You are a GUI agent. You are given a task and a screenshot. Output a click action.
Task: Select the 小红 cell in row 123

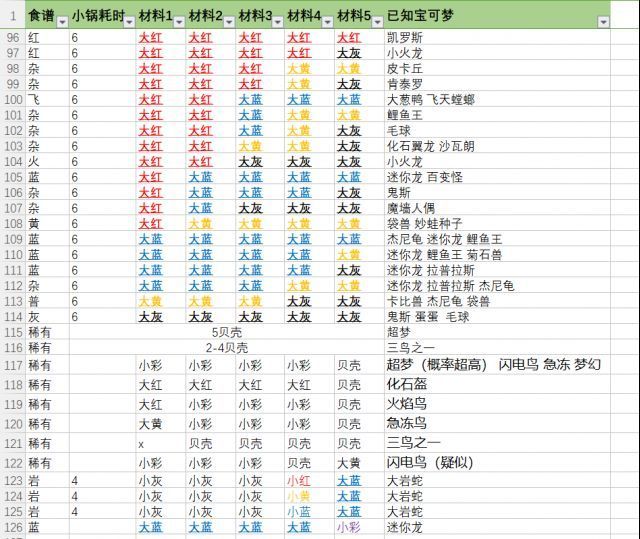point(309,481)
